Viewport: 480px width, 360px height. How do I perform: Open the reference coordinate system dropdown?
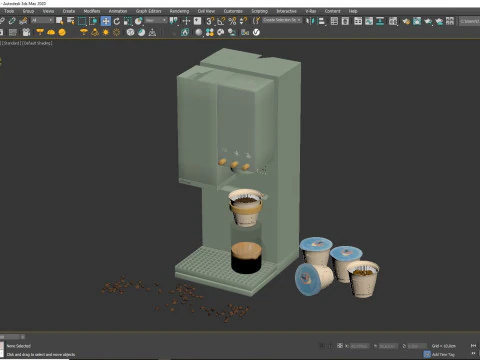click(x=156, y=21)
